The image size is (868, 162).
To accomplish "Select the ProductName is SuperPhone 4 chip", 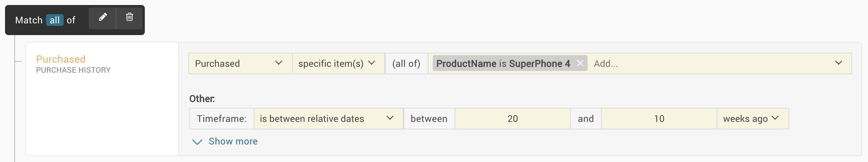I will [503, 63].
